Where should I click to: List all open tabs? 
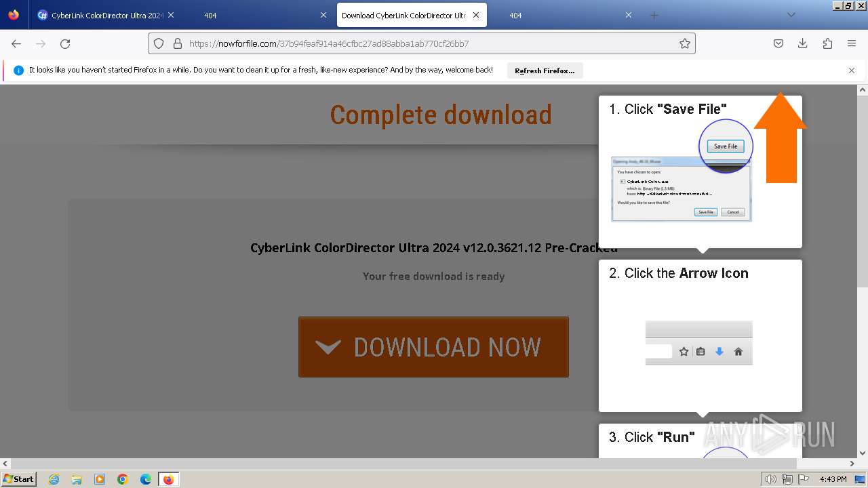[x=791, y=15]
